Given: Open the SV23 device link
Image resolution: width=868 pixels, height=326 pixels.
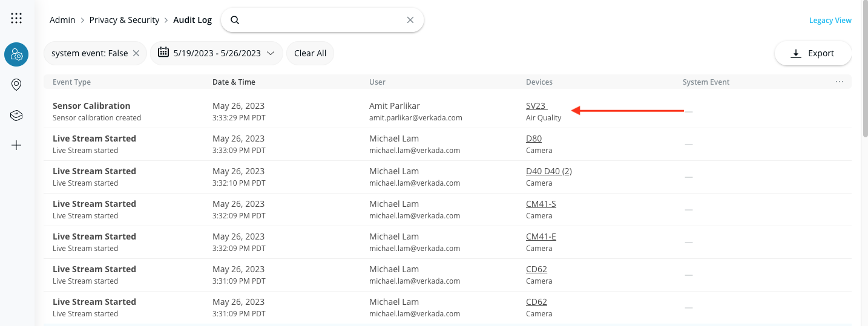Looking at the screenshot, I should tap(536, 106).
